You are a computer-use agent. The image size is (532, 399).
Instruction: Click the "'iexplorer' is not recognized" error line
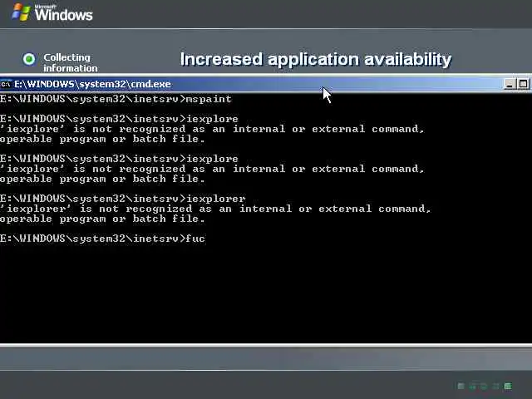pos(216,209)
